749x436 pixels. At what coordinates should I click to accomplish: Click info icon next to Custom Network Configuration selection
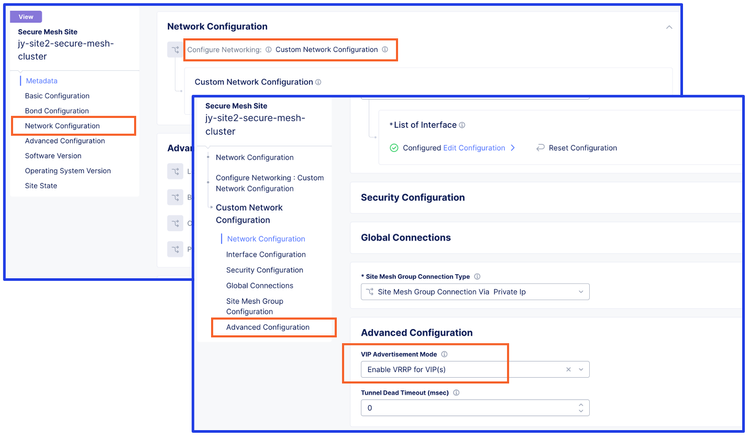click(x=385, y=49)
